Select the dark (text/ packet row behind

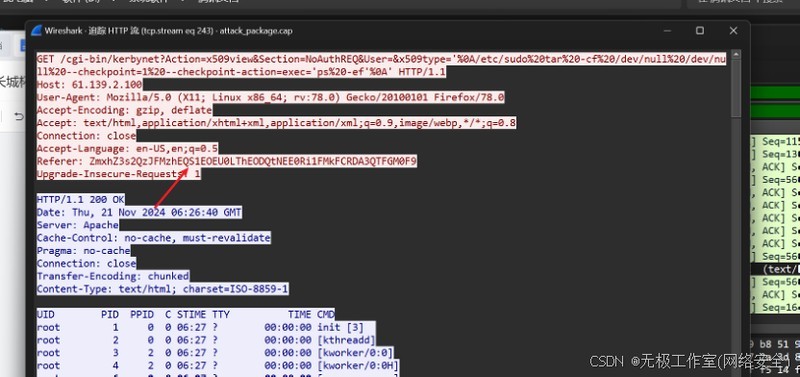click(775, 269)
